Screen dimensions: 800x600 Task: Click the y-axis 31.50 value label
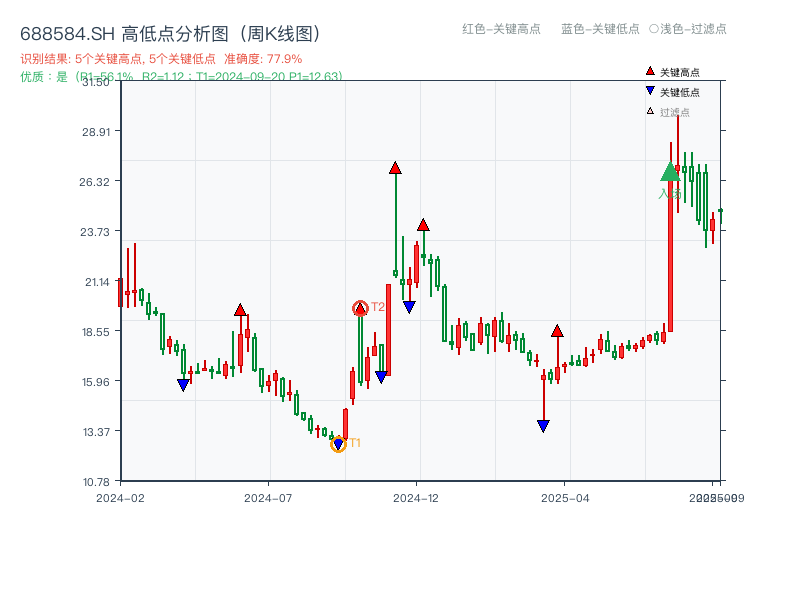click(x=95, y=84)
